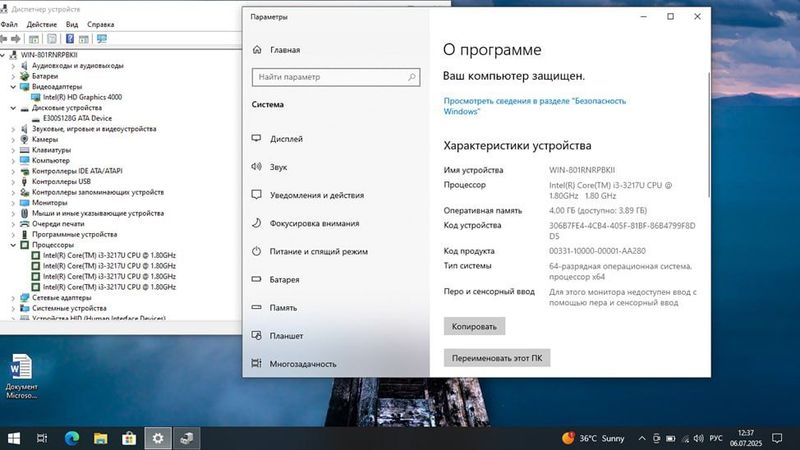This screenshot has width=800, height=450.
Task: Open the Вид menu in Device Manager
Action: point(72,24)
